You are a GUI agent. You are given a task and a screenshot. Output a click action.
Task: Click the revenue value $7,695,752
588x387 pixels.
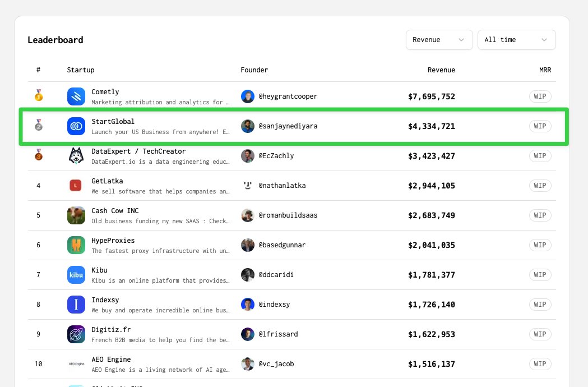tap(432, 96)
